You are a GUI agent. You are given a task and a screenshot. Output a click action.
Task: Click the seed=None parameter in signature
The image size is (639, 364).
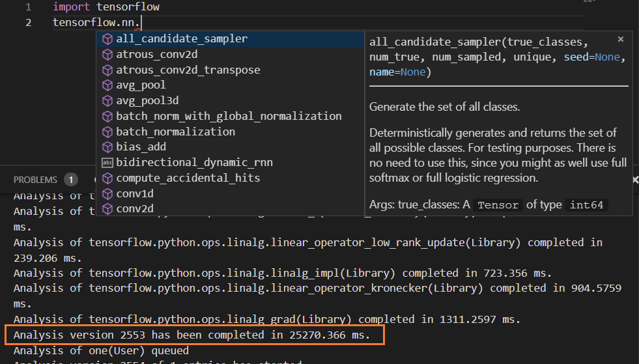(x=591, y=57)
